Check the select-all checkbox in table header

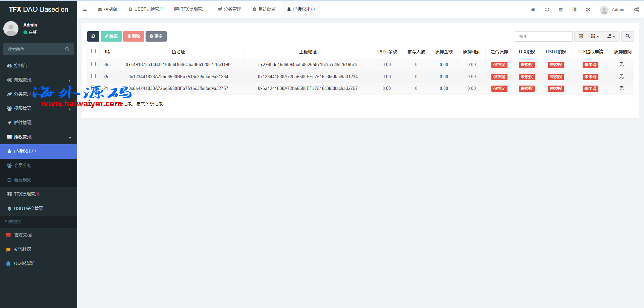(94, 51)
